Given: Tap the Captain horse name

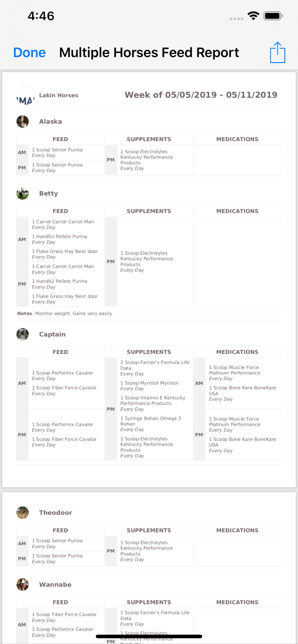Looking at the screenshot, I should click(x=52, y=334).
